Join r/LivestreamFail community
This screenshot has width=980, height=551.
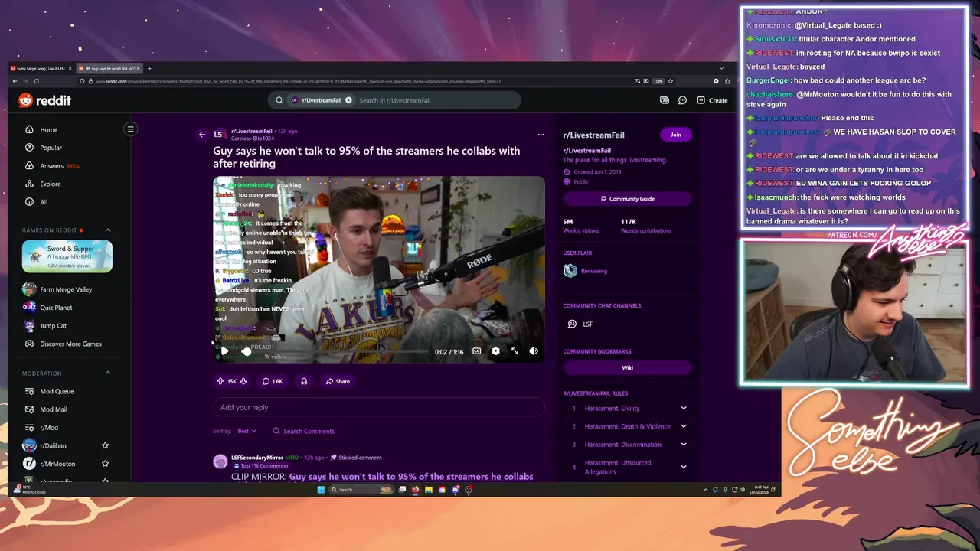(x=675, y=135)
